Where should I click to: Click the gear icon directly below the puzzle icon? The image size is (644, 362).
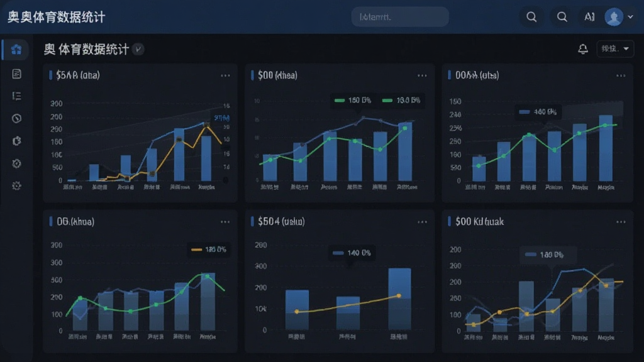(16, 164)
